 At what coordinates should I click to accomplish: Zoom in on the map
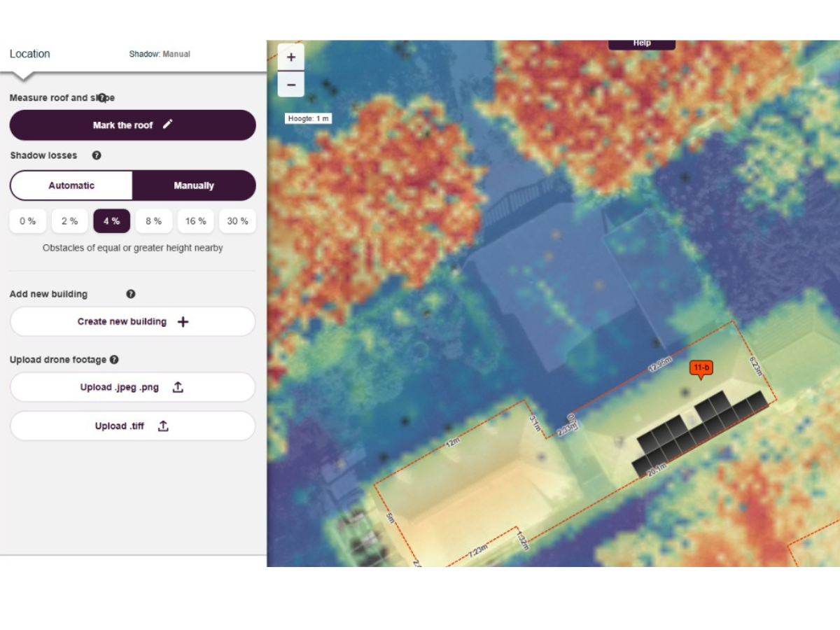pyautogui.click(x=291, y=57)
